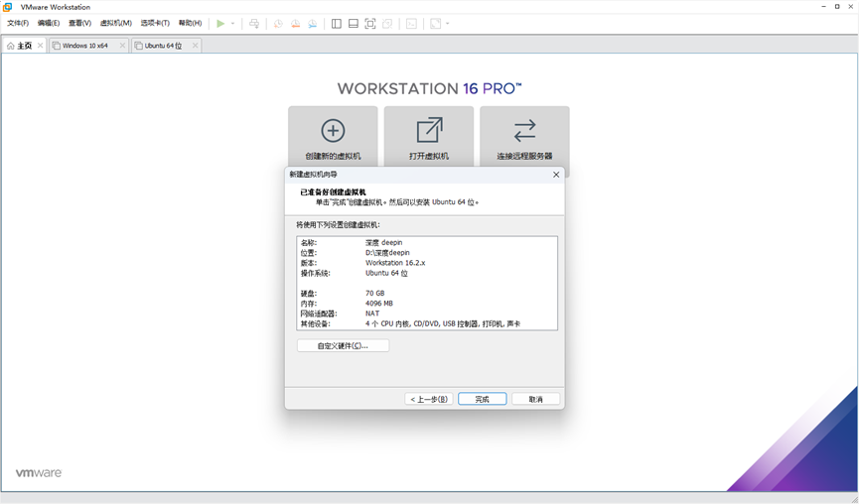Close the 新建虚拟机向导 dialog
The height and width of the screenshot is (504, 859).
click(556, 175)
